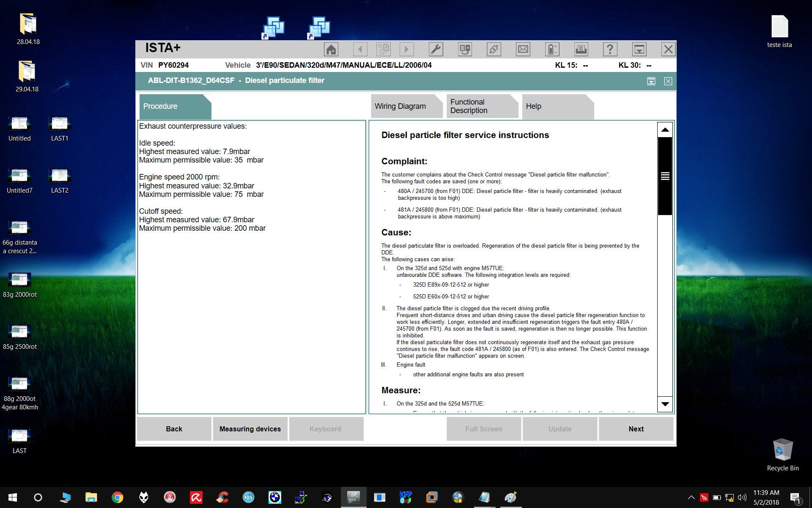Open the 28.04.18 desktop folder
This screenshot has width=812, height=508.
pos(28,29)
